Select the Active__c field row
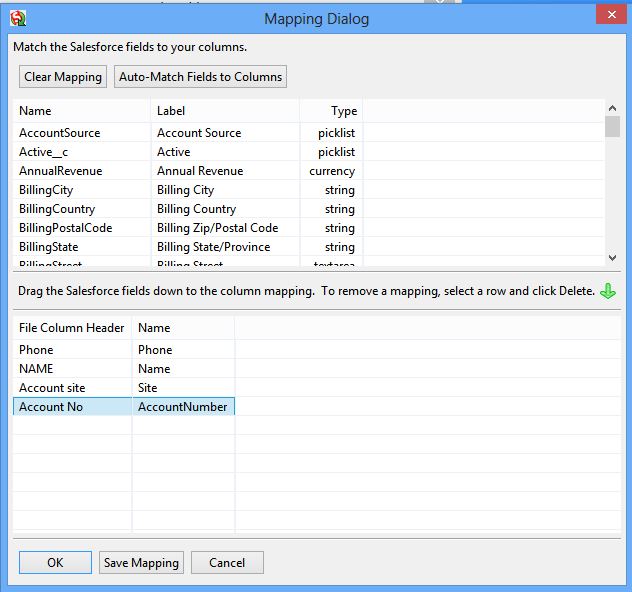Viewport: 632px width, 592px height. 308,152
